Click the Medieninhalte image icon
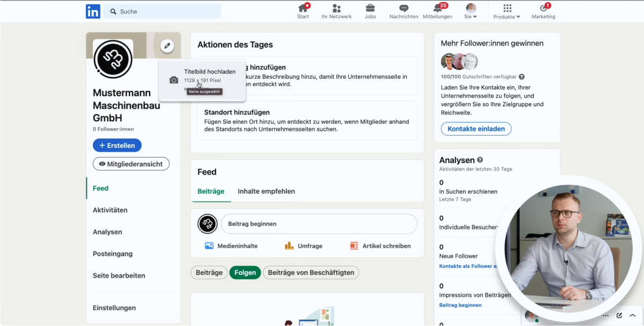The height and width of the screenshot is (326, 644). [209, 246]
